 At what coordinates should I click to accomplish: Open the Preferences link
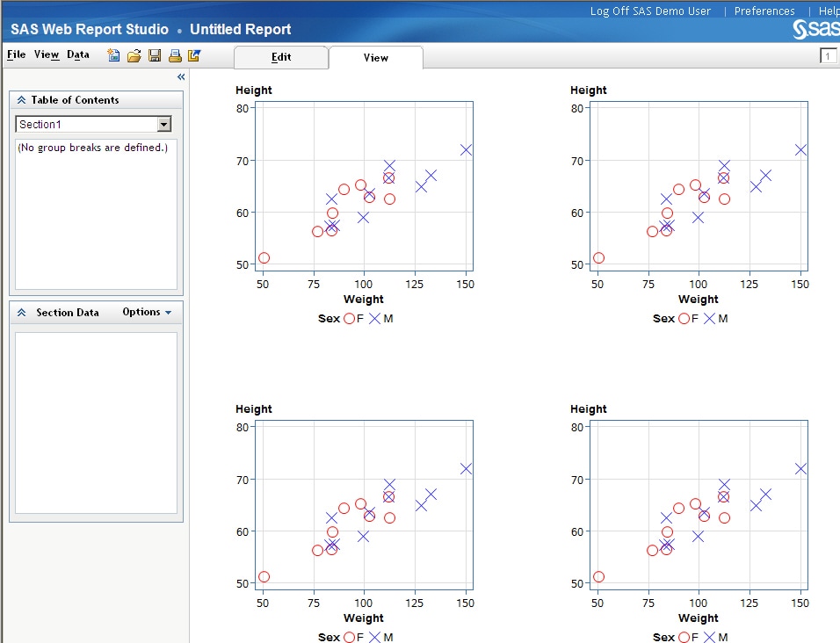click(764, 11)
